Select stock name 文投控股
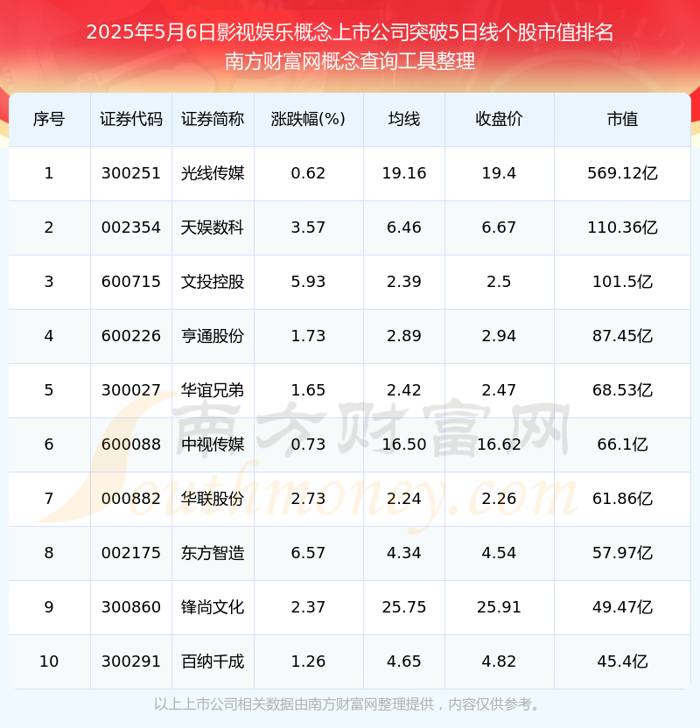This screenshot has width=700, height=728. click(213, 282)
